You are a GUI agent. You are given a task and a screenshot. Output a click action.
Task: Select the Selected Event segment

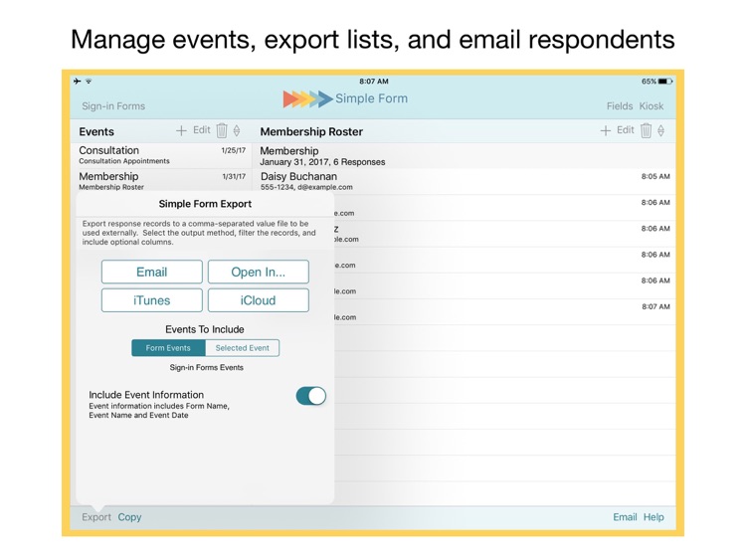coord(242,348)
